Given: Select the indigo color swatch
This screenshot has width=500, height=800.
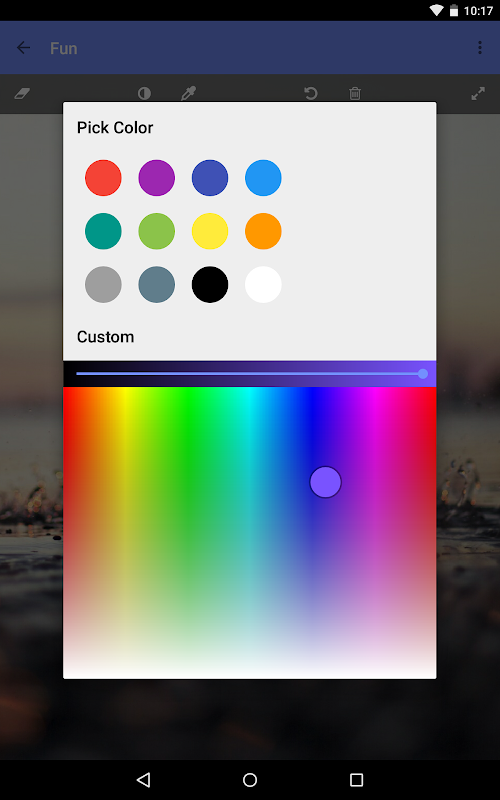Looking at the screenshot, I should (210, 178).
